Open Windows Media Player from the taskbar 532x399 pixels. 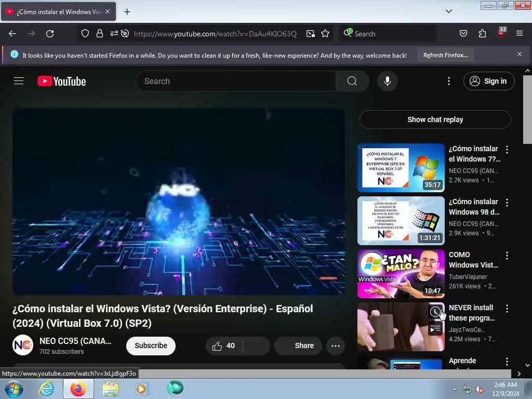[141, 389]
